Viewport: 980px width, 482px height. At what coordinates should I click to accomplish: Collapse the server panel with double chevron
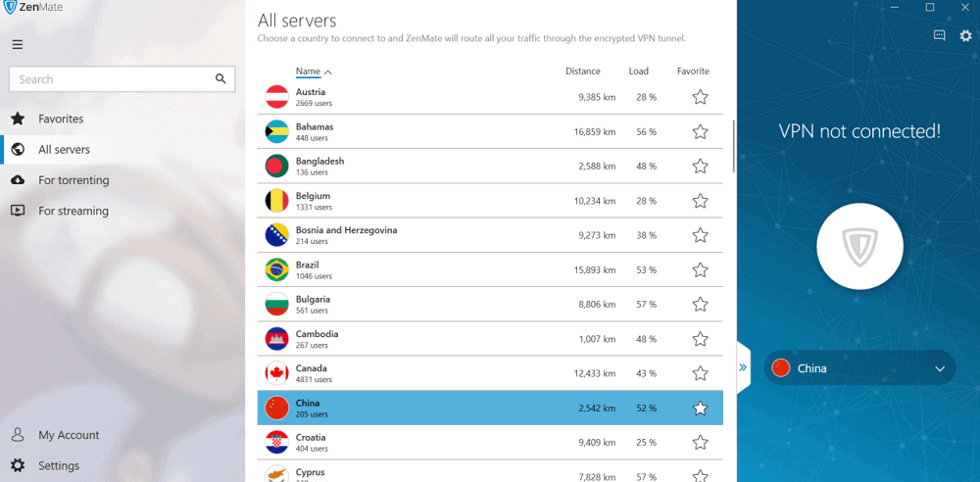click(x=743, y=367)
